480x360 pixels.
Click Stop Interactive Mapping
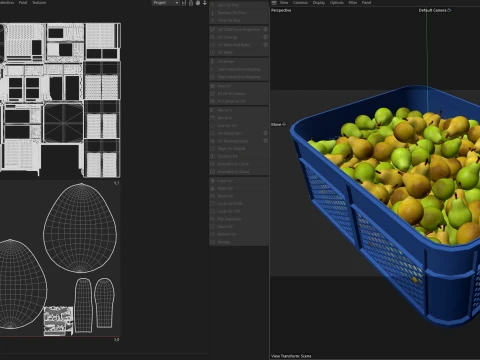click(x=239, y=77)
